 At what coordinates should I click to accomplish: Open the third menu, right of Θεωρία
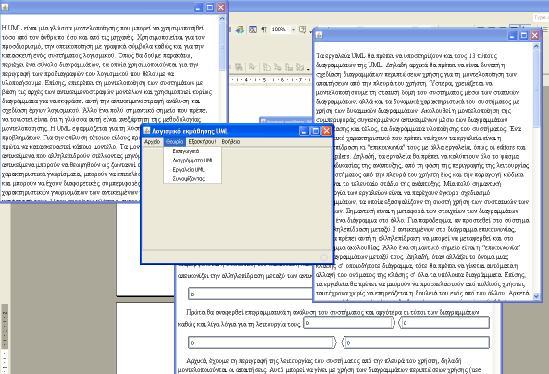coord(202,141)
